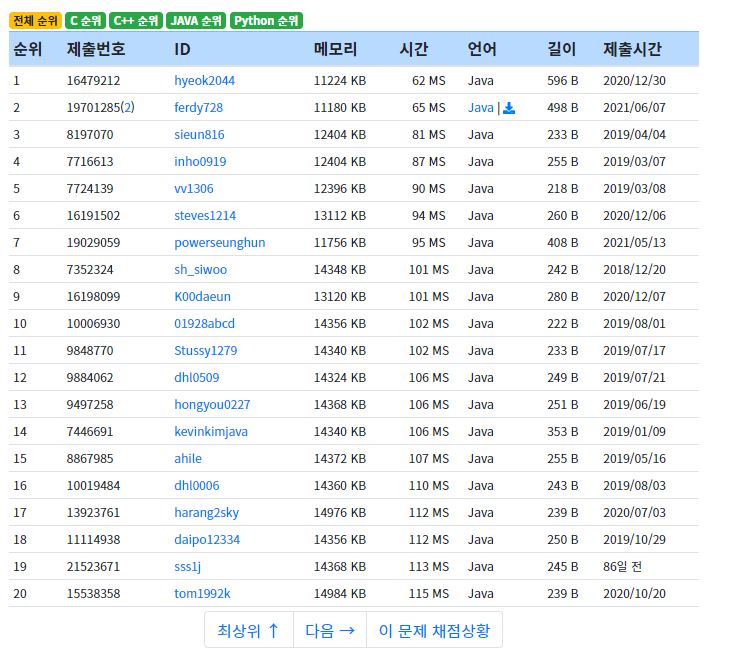The width and height of the screenshot is (729, 651).
Task: Select memory value 11756 KB
Action: click(340, 243)
